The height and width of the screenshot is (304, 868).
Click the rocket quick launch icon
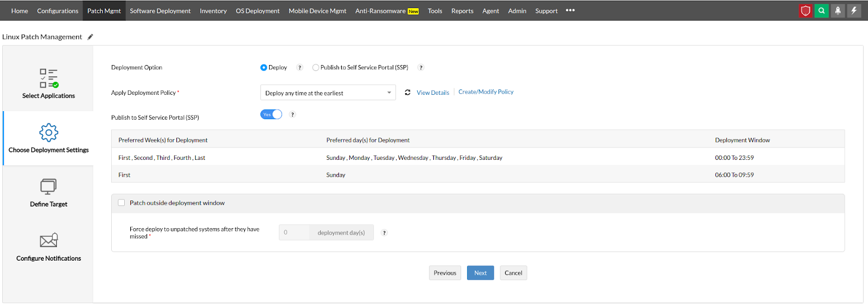click(838, 11)
